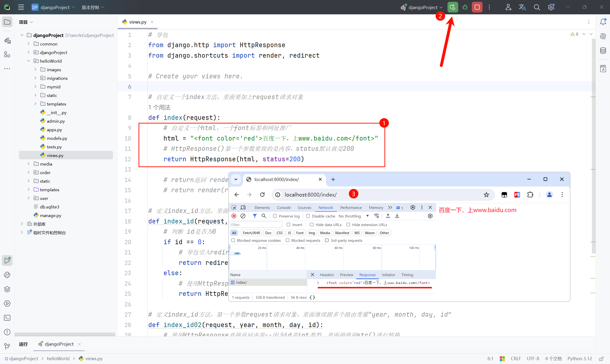The image size is (610, 364).
Task: Check the Blocked requests box
Action: (x=287, y=240)
